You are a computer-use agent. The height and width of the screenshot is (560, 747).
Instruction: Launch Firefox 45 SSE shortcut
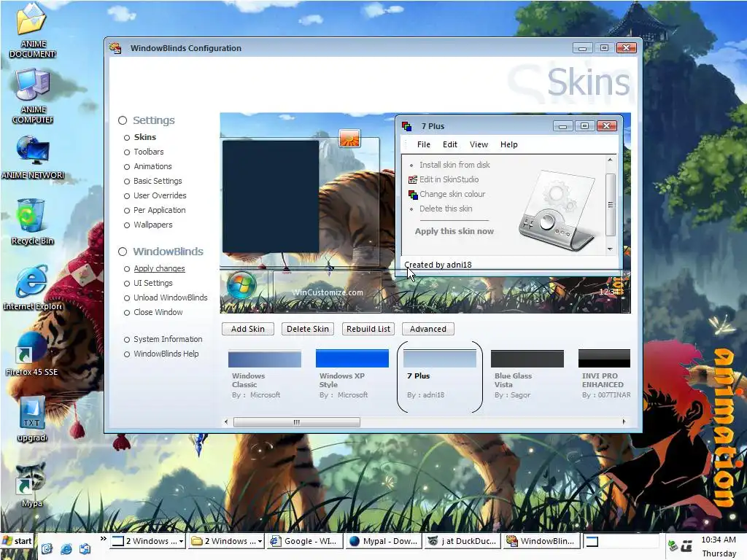click(x=31, y=347)
